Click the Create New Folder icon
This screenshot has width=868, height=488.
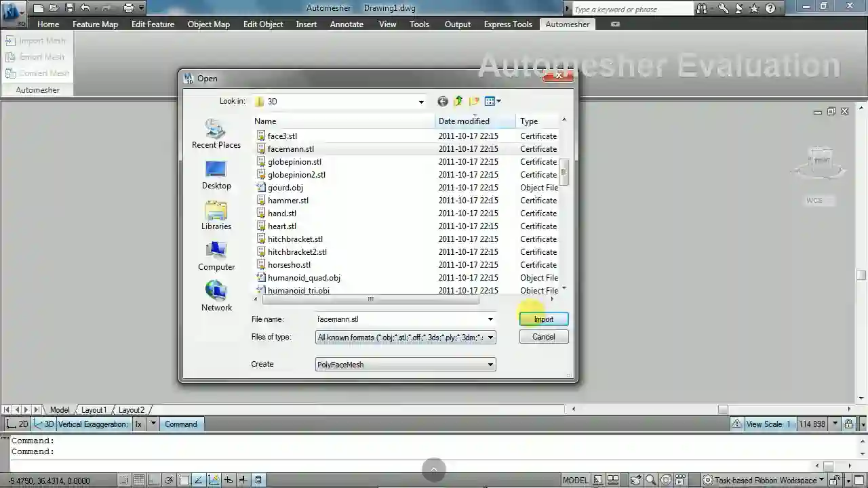[x=474, y=102]
